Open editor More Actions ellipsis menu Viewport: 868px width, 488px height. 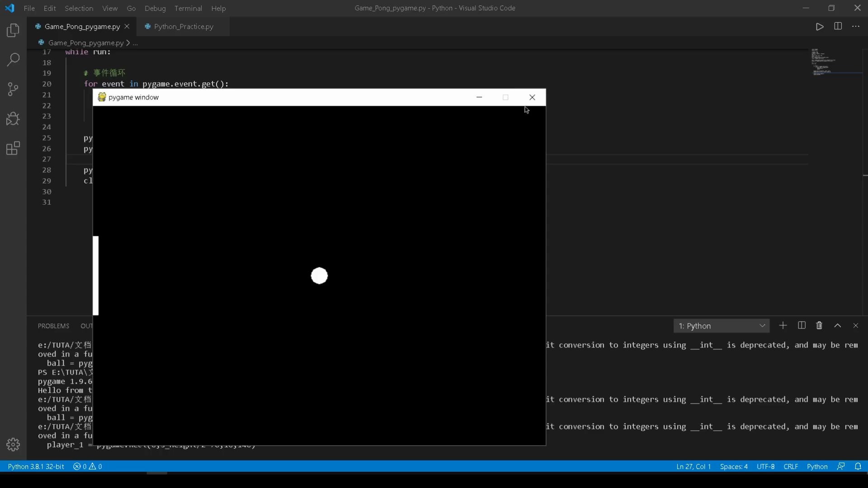click(x=855, y=27)
